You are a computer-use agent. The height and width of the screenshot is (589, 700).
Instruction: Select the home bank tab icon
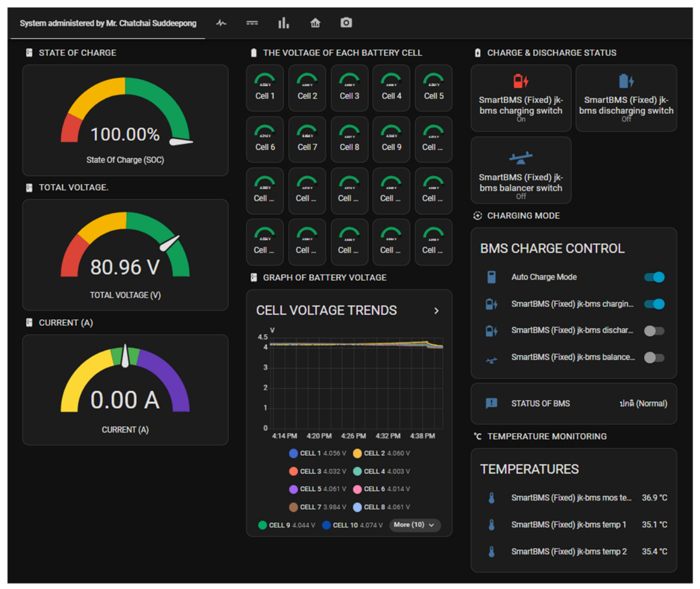pos(315,23)
